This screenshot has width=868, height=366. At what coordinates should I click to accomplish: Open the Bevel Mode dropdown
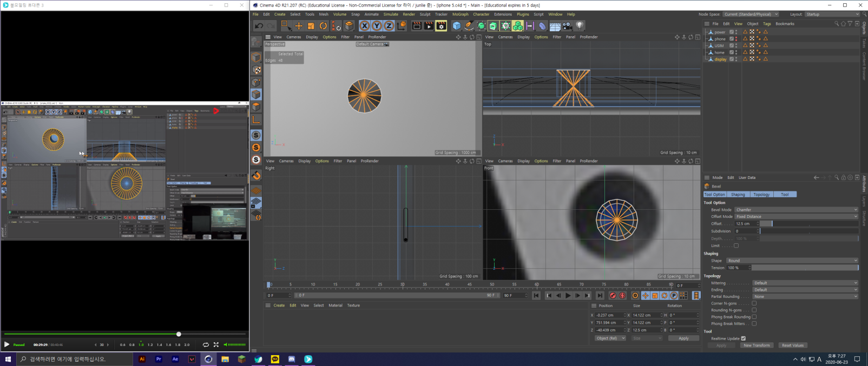pyautogui.click(x=797, y=210)
